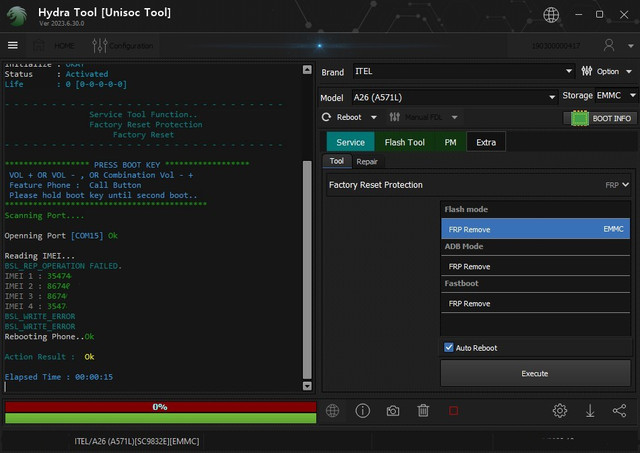Click the bottom toolbar globe icon
Image resolution: width=640 pixels, height=453 pixels.
pyautogui.click(x=333, y=411)
